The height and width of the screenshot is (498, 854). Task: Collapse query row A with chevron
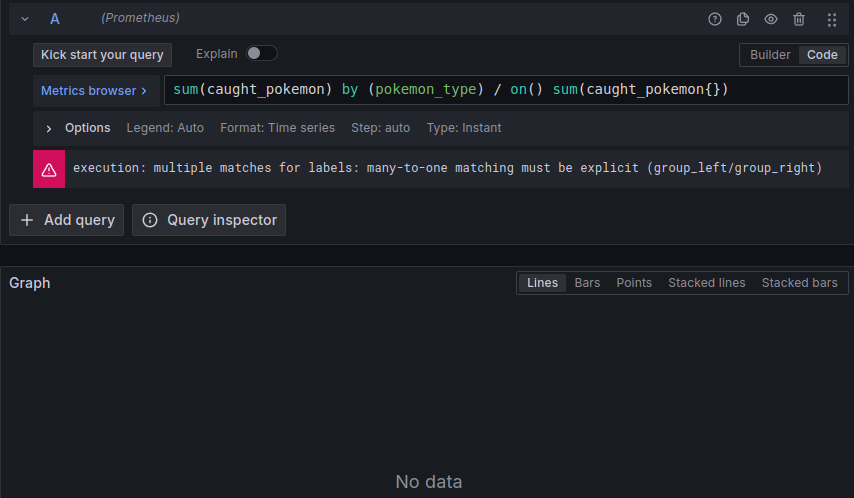25,19
